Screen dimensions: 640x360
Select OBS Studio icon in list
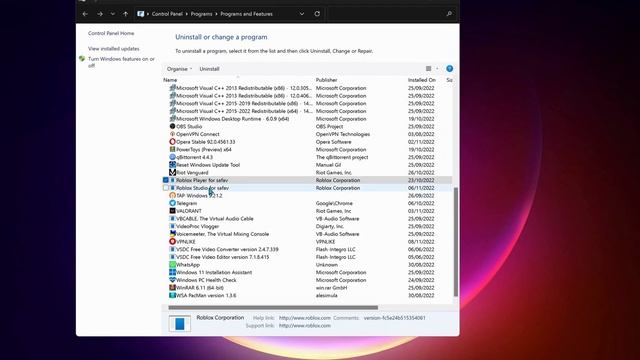point(172,127)
